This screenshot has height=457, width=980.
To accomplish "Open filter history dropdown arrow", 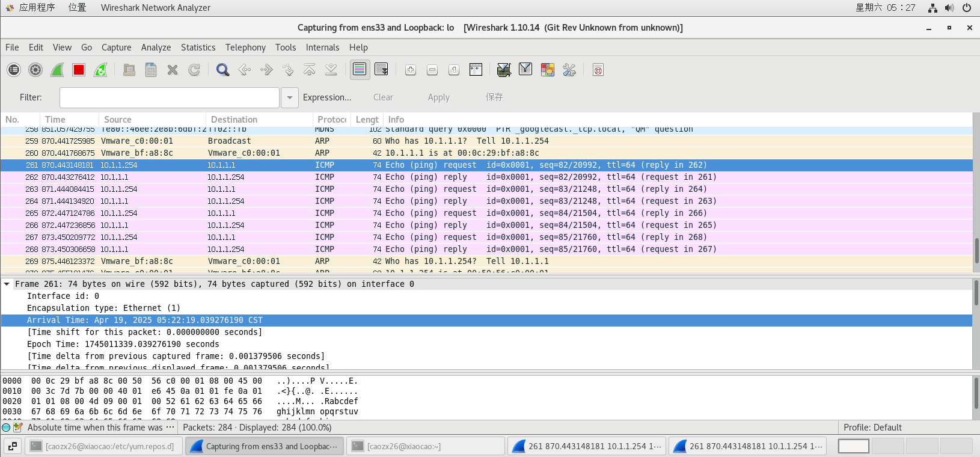I will click(290, 97).
